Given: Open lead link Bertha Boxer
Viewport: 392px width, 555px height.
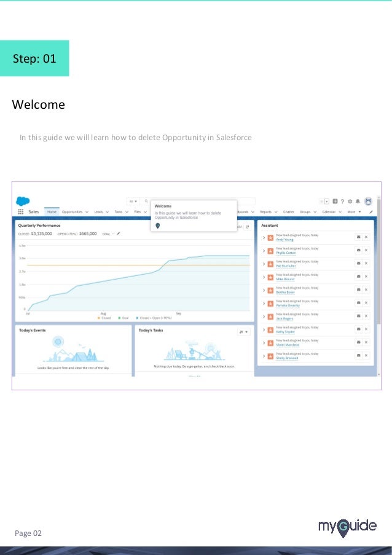Looking at the screenshot, I should [286, 293].
